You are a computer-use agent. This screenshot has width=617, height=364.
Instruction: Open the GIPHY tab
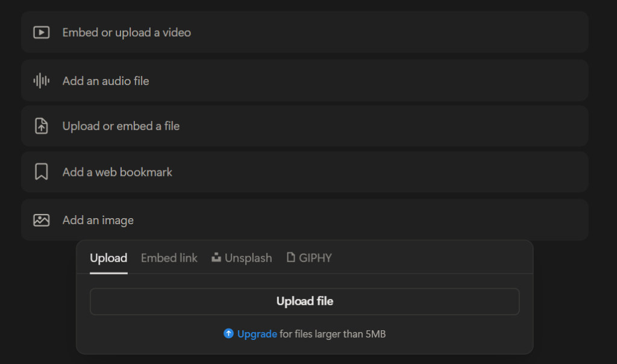point(315,257)
